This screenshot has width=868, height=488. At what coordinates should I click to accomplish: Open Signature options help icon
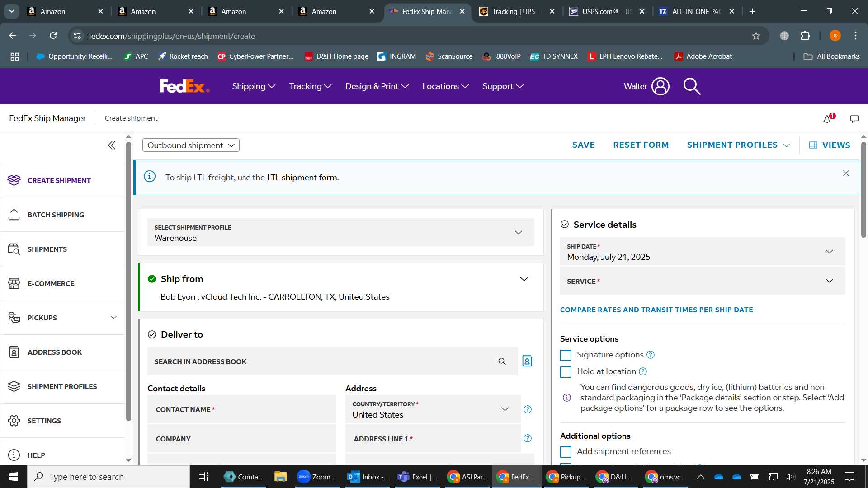click(651, 355)
